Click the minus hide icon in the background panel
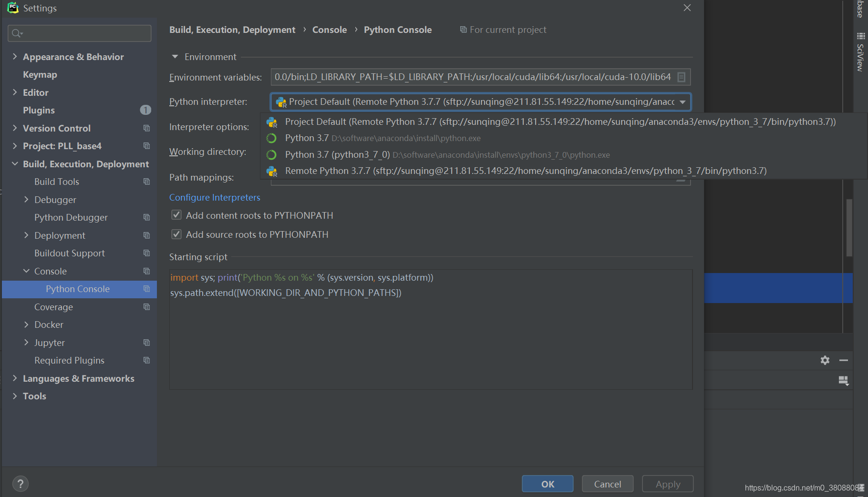Screen dimensions: 868x497 [x=843, y=360]
